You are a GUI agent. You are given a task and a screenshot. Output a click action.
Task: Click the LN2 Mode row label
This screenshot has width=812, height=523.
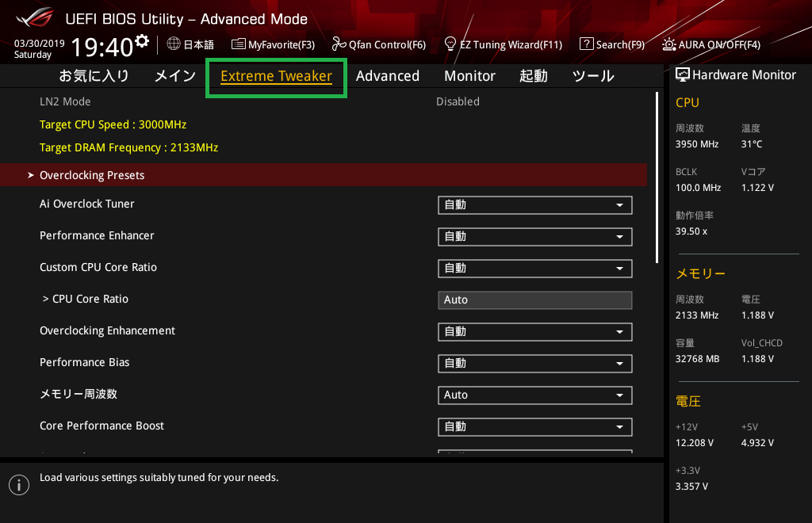(x=65, y=101)
